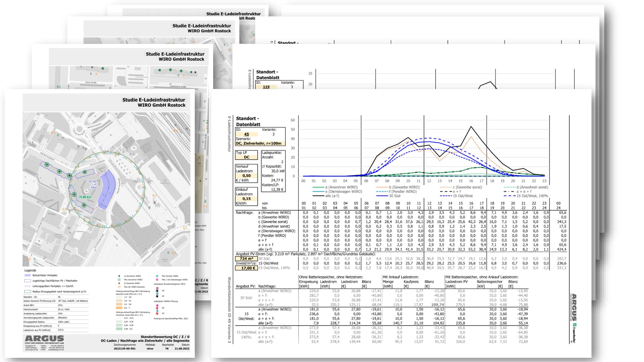Click the '724 m²' PV area field
The width and height of the screenshot is (644, 362).
(247, 258)
